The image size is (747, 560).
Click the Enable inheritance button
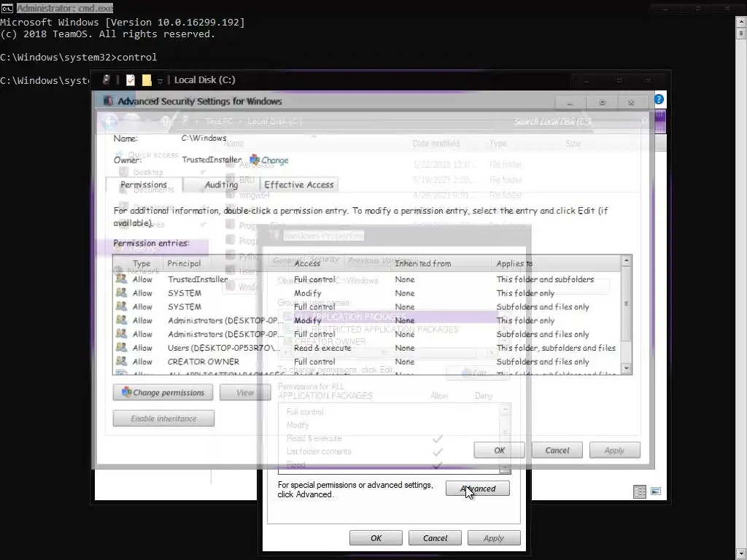163,419
